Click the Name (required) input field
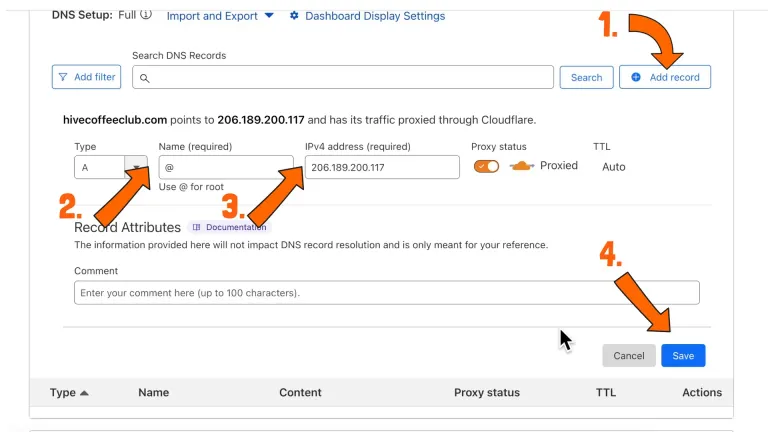Screen dimensions: 768x432 (225, 167)
